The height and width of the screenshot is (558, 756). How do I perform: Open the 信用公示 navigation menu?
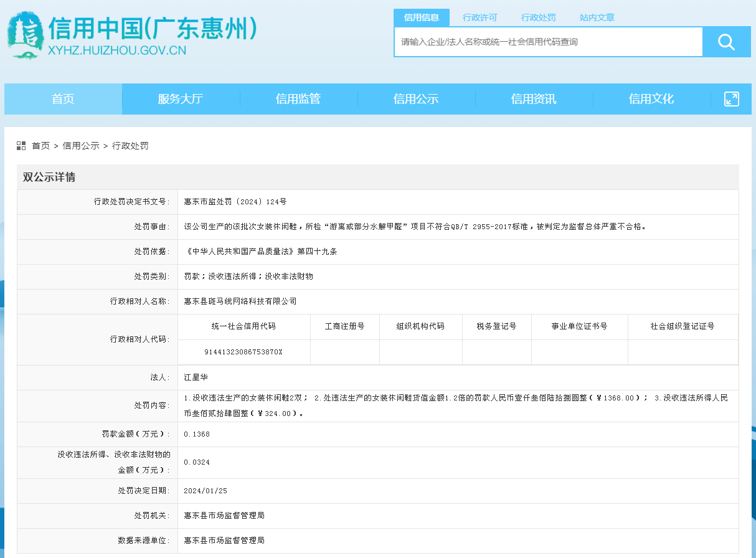tap(416, 99)
